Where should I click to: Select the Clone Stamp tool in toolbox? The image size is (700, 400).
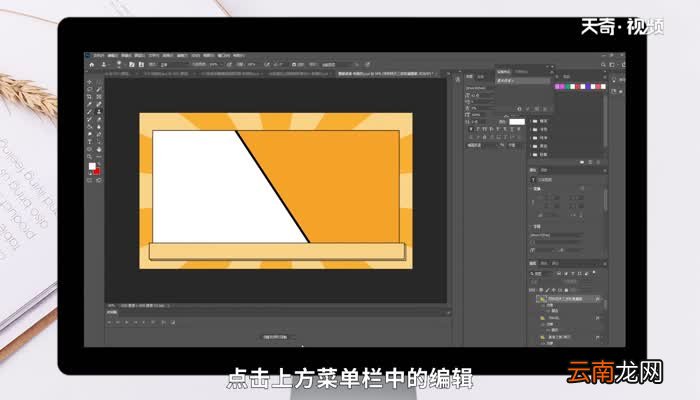pos(99,112)
